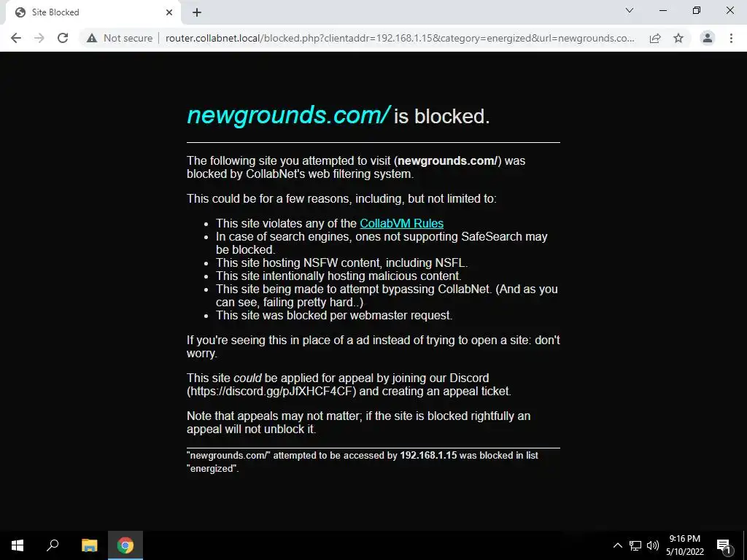
Task: Bookmark this tab with the star icon
Action: coord(678,38)
